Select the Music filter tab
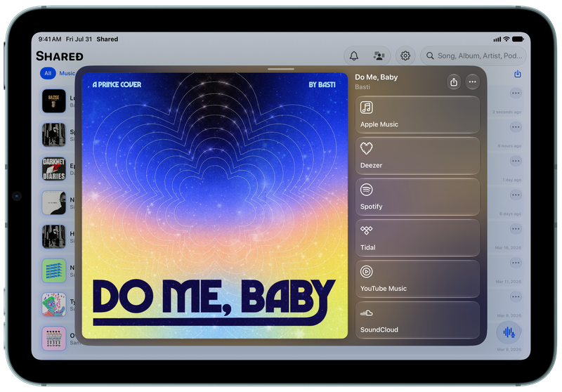This screenshot has width=562, height=392. [67, 74]
